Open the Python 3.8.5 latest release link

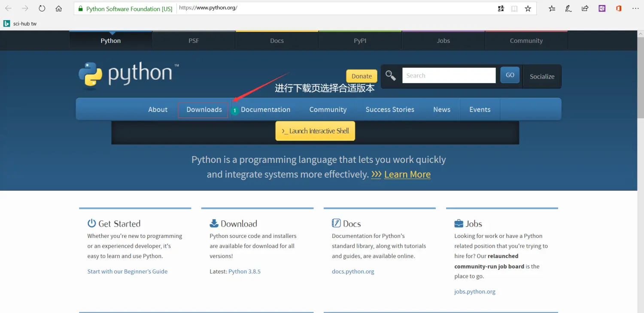244,271
